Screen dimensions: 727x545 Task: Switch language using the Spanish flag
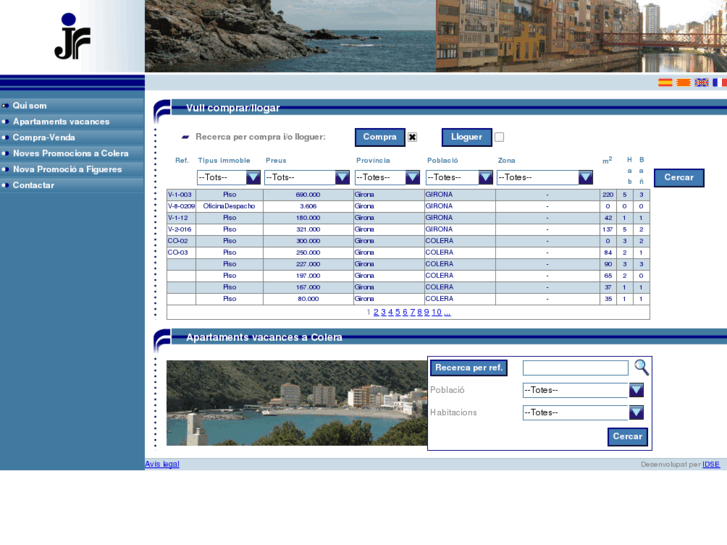(x=665, y=83)
